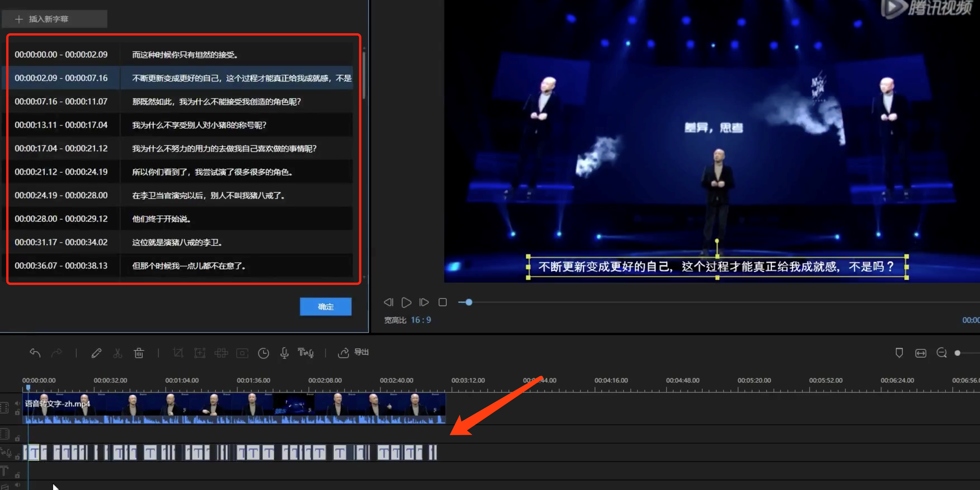Click the next frame playback button
Image resolution: width=980 pixels, height=490 pixels.
(424, 302)
